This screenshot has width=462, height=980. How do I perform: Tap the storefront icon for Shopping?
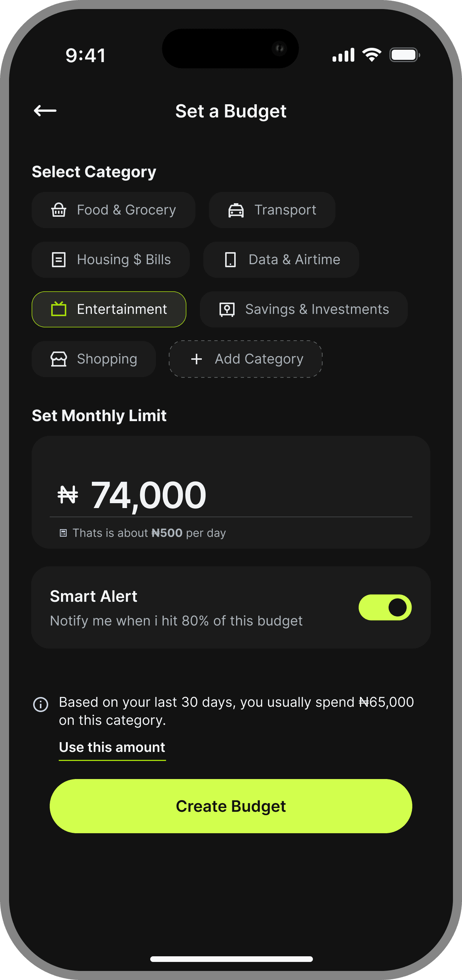59,359
